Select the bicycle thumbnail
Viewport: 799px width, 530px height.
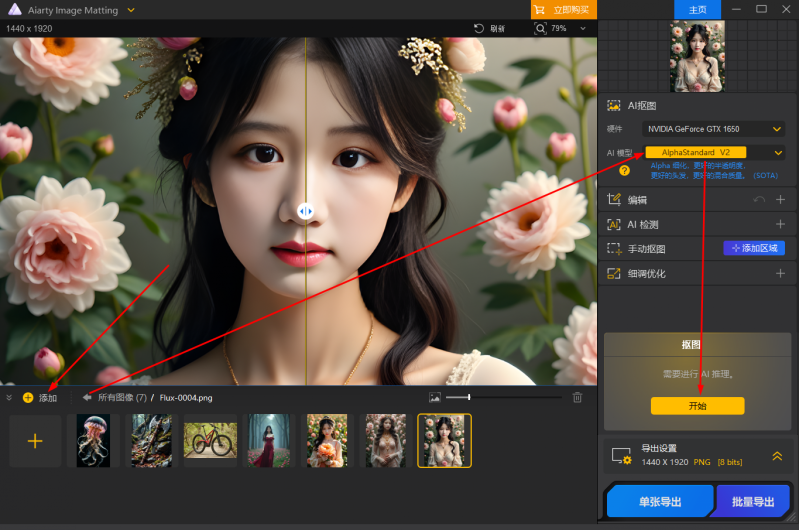[x=210, y=441]
